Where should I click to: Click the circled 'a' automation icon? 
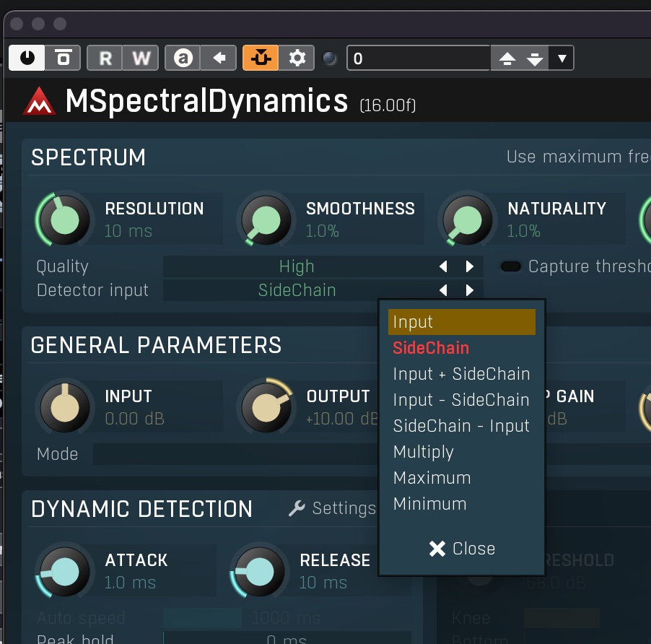[183, 58]
